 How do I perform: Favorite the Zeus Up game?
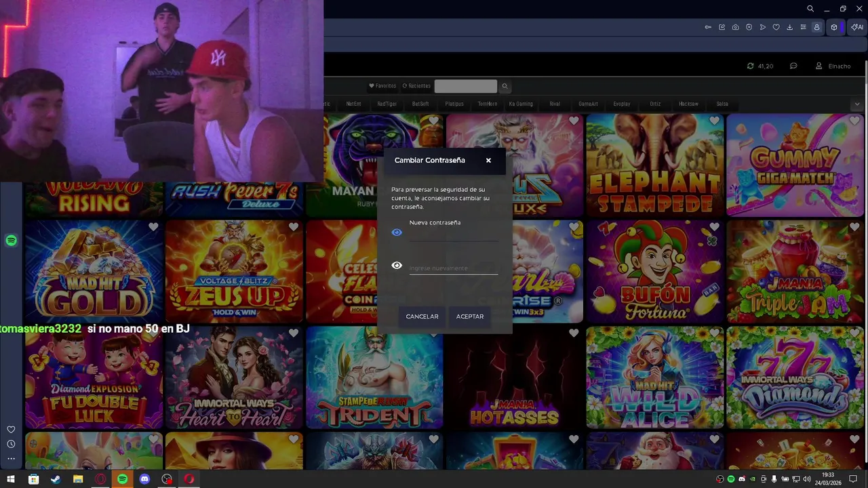pos(294,227)
